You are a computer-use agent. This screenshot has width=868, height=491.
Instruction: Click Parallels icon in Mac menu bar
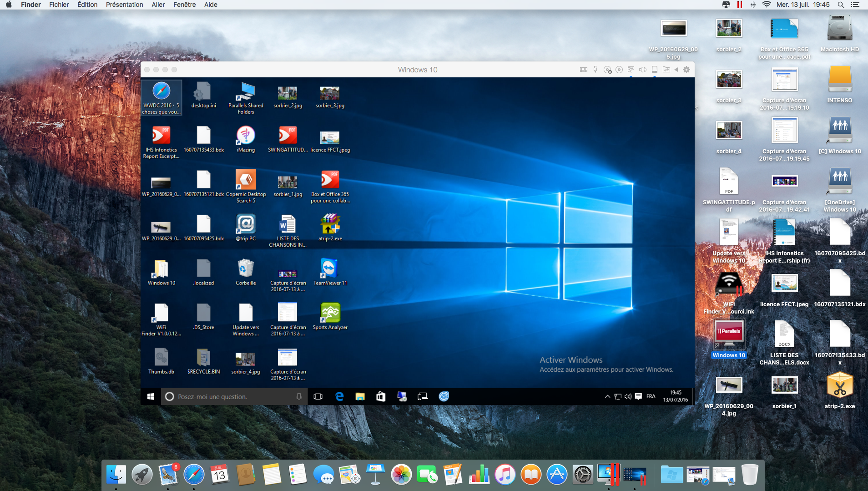click(x=740, y=5)
